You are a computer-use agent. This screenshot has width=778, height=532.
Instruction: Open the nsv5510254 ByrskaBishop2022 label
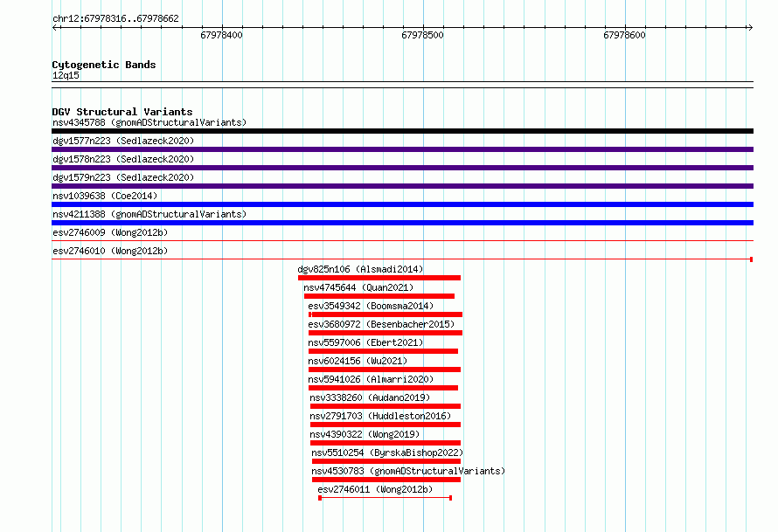(387, 453)
